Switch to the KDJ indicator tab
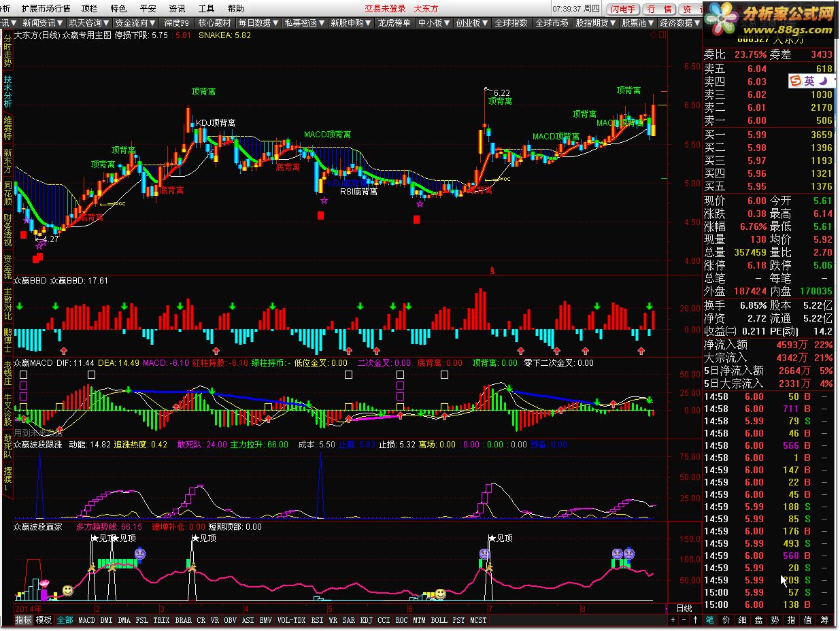 tap(367, 620)
